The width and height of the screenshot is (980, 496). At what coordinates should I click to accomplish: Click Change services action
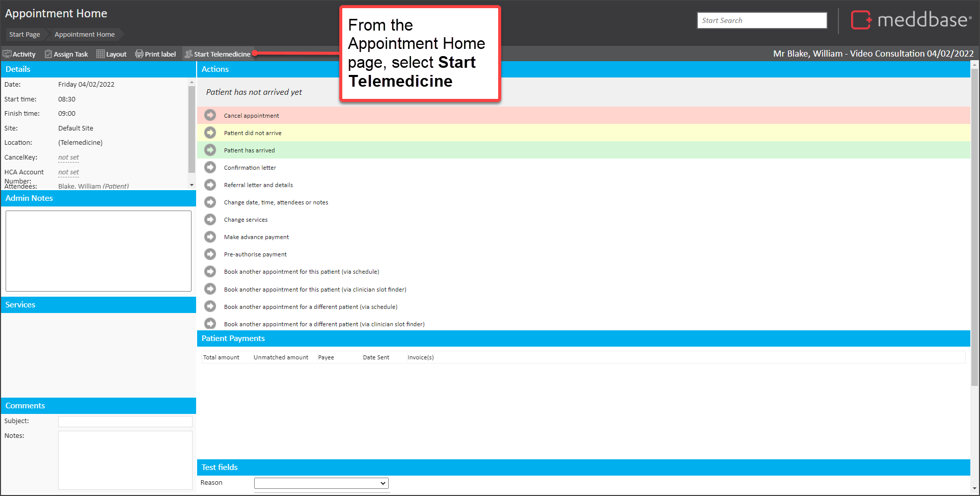pos(246,220)
